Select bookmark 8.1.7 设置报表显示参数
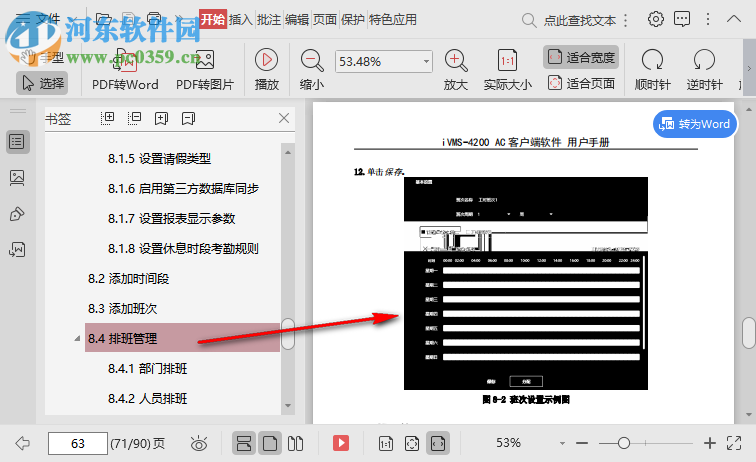Image resolution: width=756 pixels, height=462 pixels. pyautogui.click(x=171, y=218)
